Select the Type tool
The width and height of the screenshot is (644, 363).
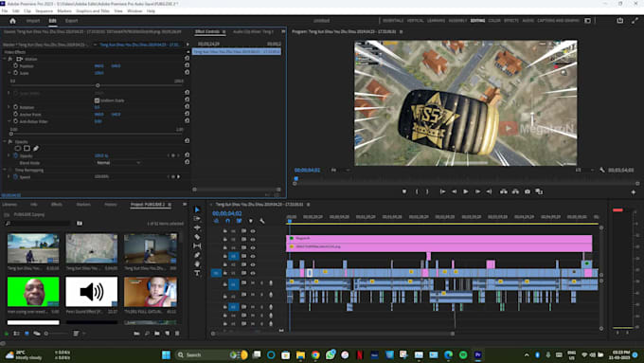click(x=197, y=273)
